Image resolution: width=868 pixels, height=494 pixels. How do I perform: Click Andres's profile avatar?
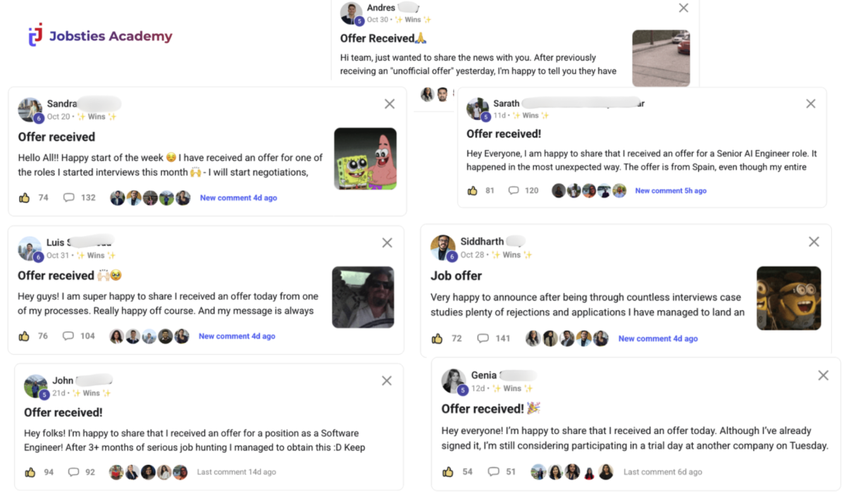pyautogui.click(x=351, y=13)
